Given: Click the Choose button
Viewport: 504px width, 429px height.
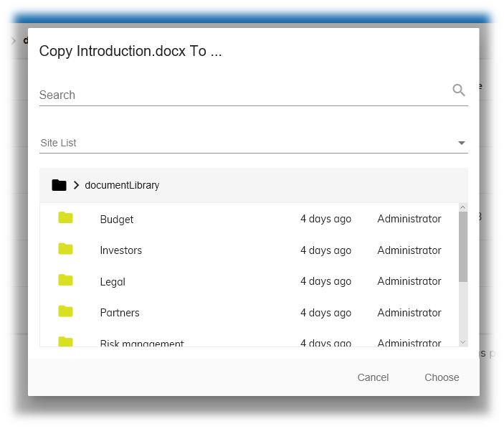Looking at the screenshot, I should [x=442, y=377].
